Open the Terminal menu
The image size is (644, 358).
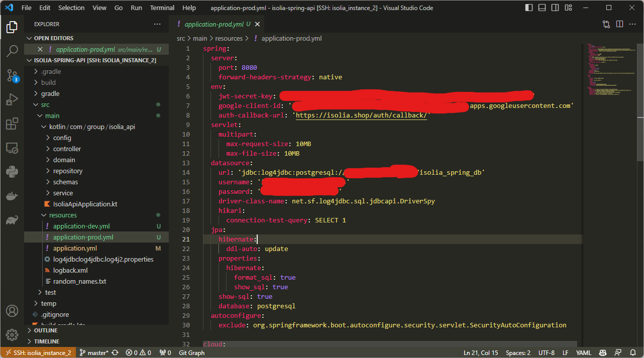(162, 8)
